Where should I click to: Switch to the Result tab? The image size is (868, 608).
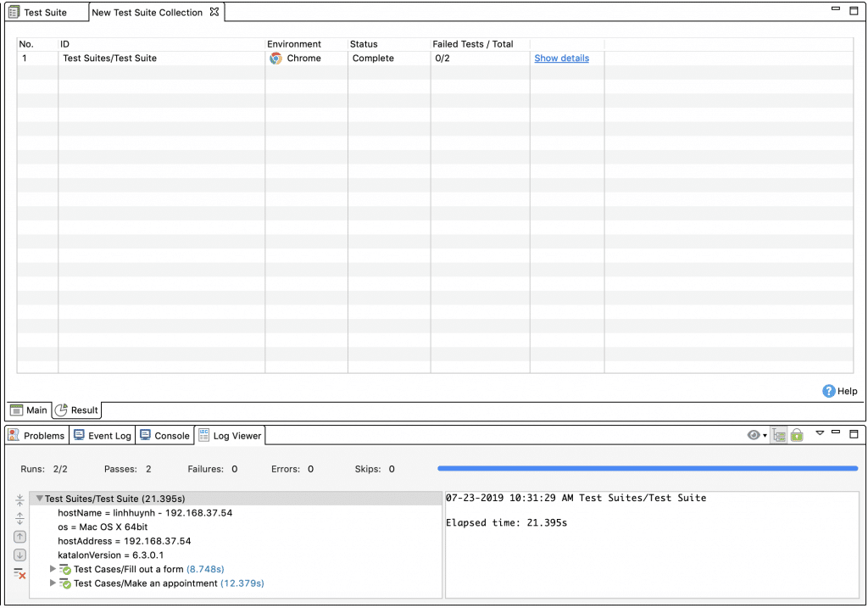[77, 410]
